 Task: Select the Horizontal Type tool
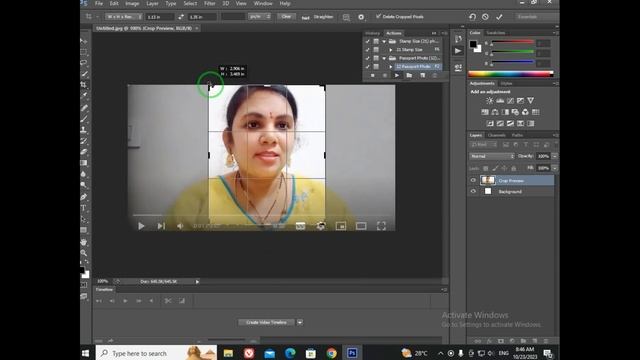point(84,208)
